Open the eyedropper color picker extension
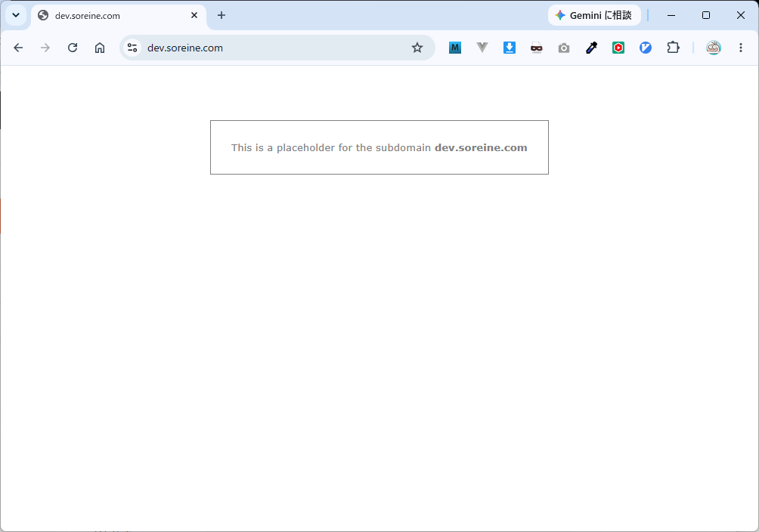This screenshot has width=759, height=532. click(591, 48)
